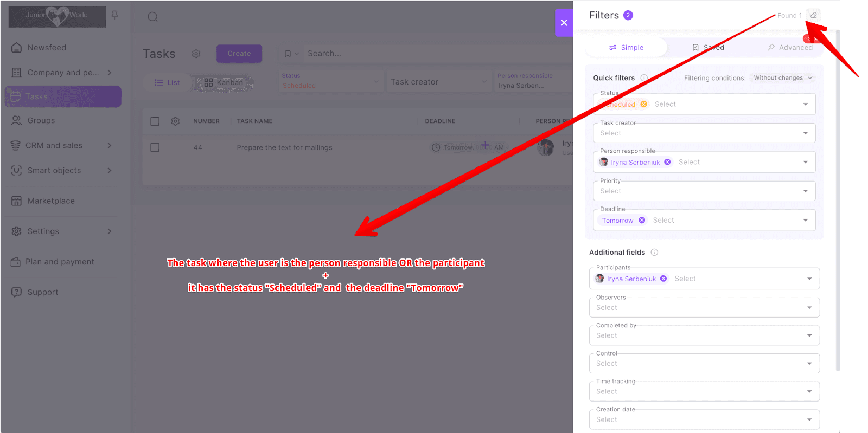This screenshot has width=868, height=433.
Task: Open the Saved filters tab
Action: coord(709,48)
